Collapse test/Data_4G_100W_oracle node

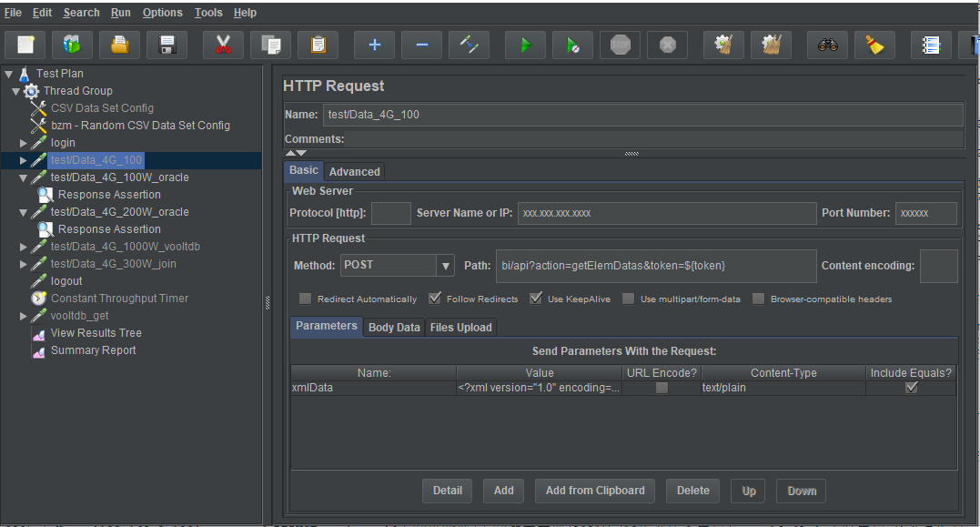[x=24, y=178]
